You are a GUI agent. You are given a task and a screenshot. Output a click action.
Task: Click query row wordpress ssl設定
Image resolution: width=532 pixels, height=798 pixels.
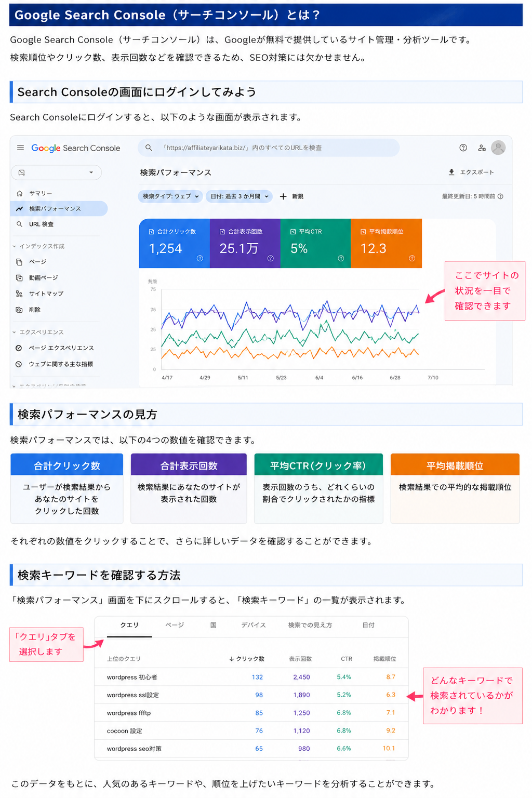point(251,695)
